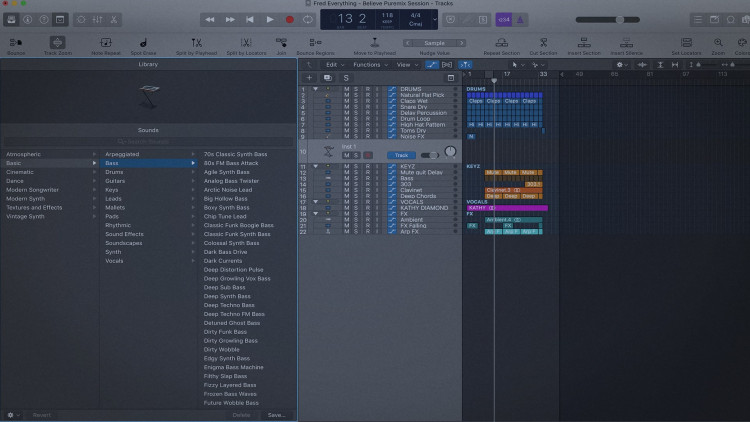750x422 pixels.
Task: Mute the Inst 1 track
Action: (x=346, y=155)
